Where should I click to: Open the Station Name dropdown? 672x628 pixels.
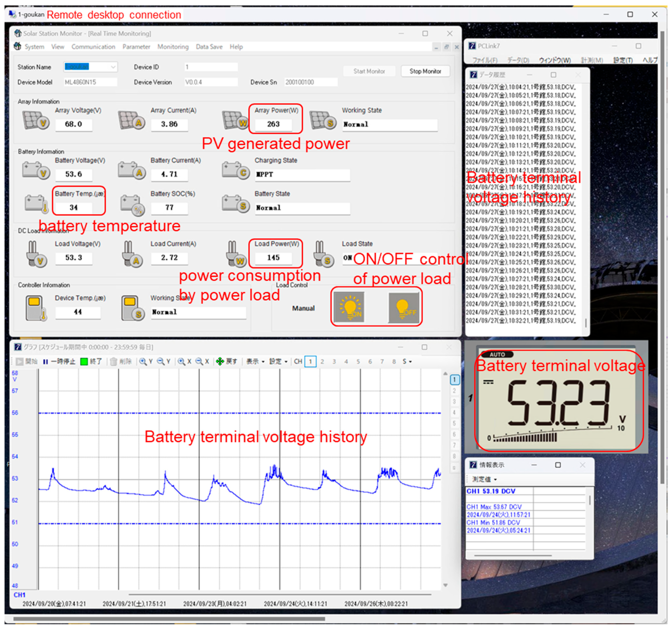tap(113, 67)
